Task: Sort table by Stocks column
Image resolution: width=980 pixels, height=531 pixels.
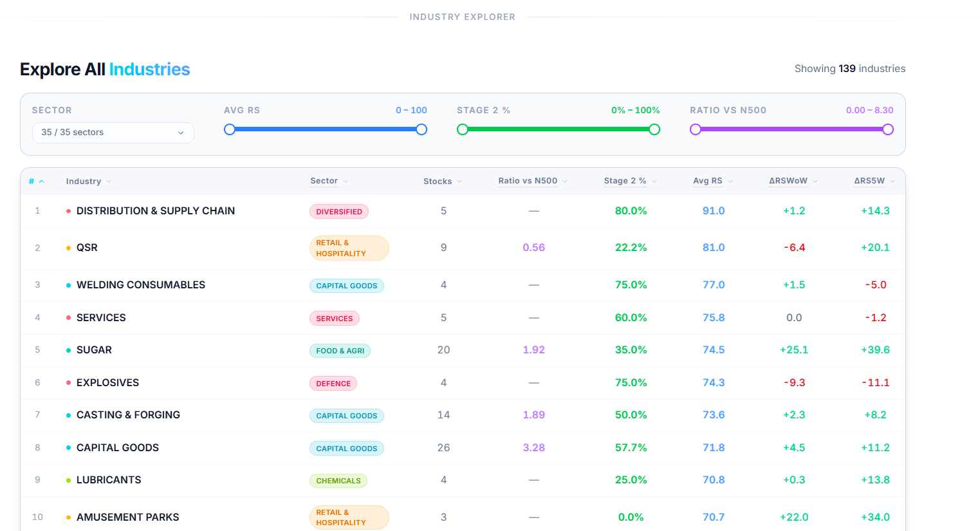Action: [443, 182]
